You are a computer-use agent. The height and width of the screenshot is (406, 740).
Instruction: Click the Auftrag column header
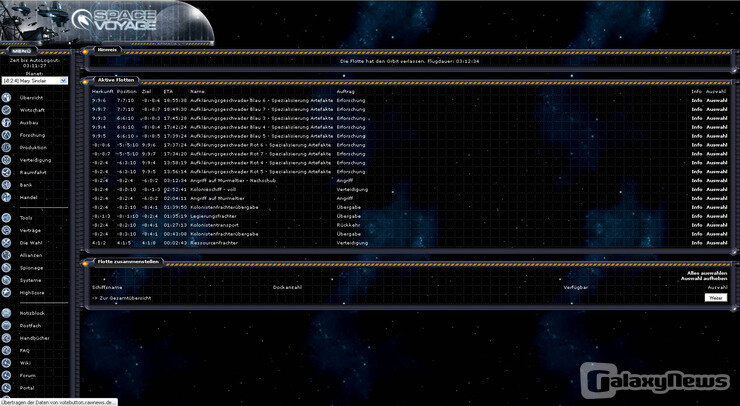pyautogui.click(x=345, y=92)
